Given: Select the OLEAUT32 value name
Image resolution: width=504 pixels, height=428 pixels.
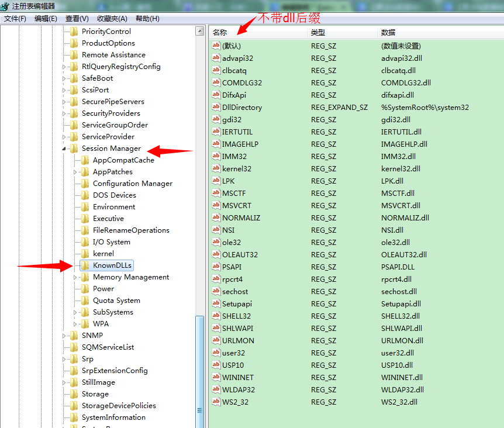Looking at the screenshot, I should click(x=240, y=254).
